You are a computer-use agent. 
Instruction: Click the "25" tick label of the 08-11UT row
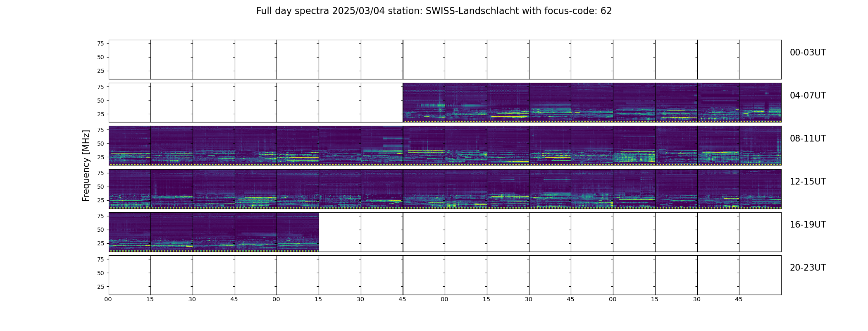pyautogui.click(x=100, y=157)
